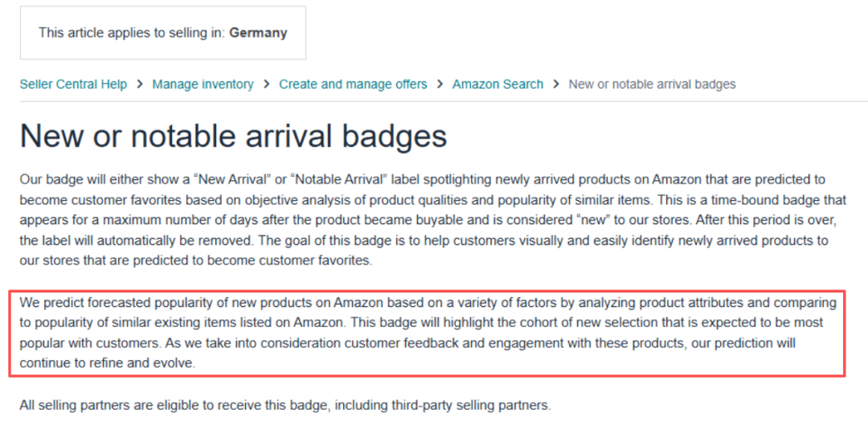Open the Seller Central Help breadcrumb link

tap(73, 84)
